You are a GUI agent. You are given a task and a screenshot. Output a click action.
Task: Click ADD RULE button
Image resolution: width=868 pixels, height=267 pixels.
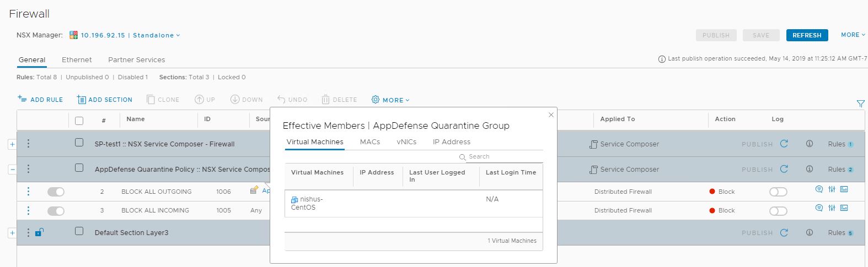(x=40, y=100)
